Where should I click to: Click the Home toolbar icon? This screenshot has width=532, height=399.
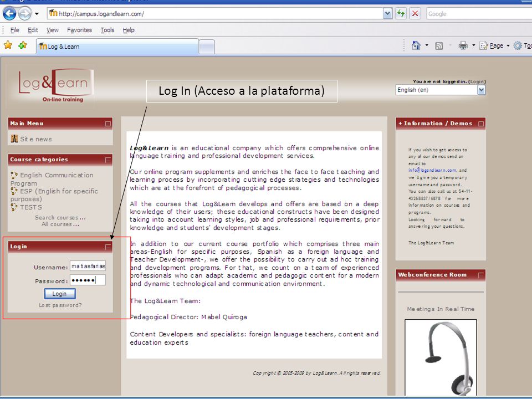[416, 45]
